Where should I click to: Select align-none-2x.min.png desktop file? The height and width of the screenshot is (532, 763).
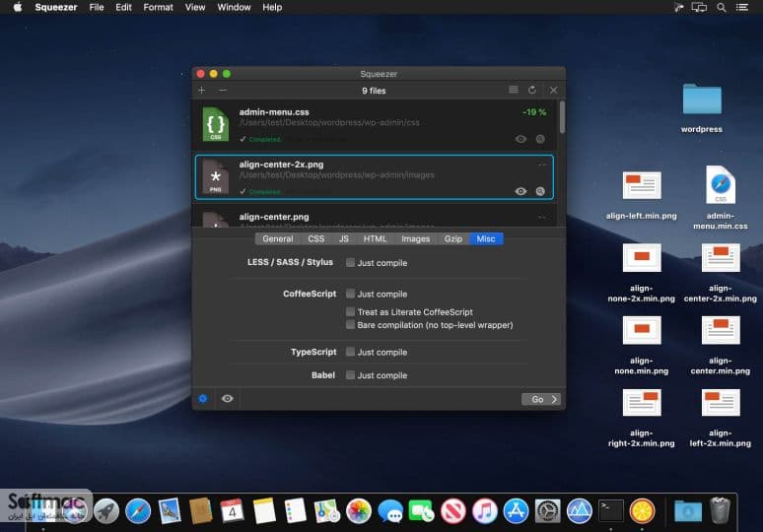point(642,258)
